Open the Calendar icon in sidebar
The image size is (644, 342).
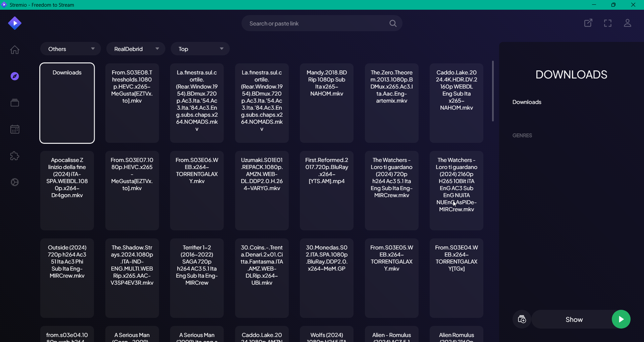tap(15, 129)
